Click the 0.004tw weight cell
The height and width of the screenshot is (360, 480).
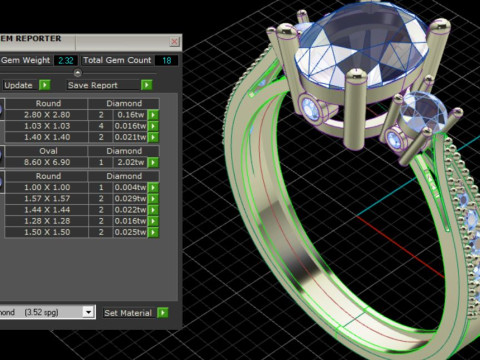130,188
